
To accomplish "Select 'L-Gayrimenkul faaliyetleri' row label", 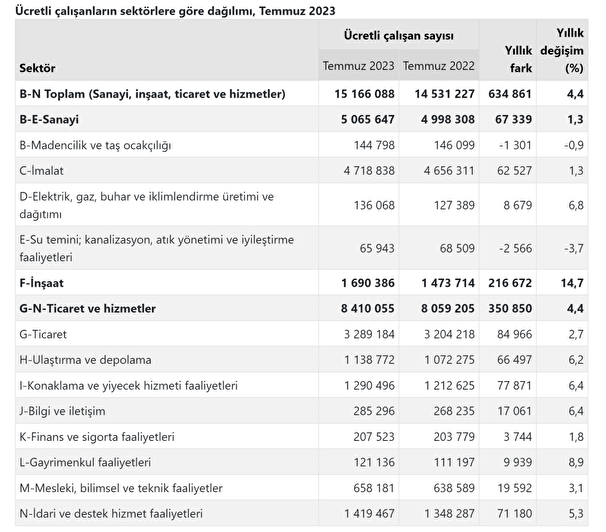I will point(85,462).
